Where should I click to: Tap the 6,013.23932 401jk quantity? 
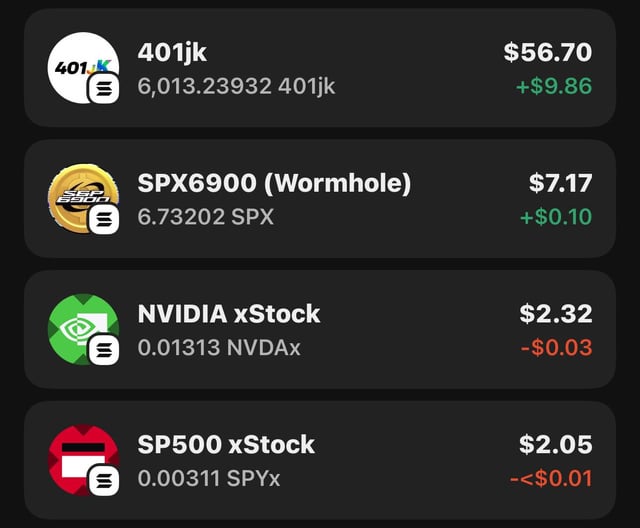tap(236, 87)
